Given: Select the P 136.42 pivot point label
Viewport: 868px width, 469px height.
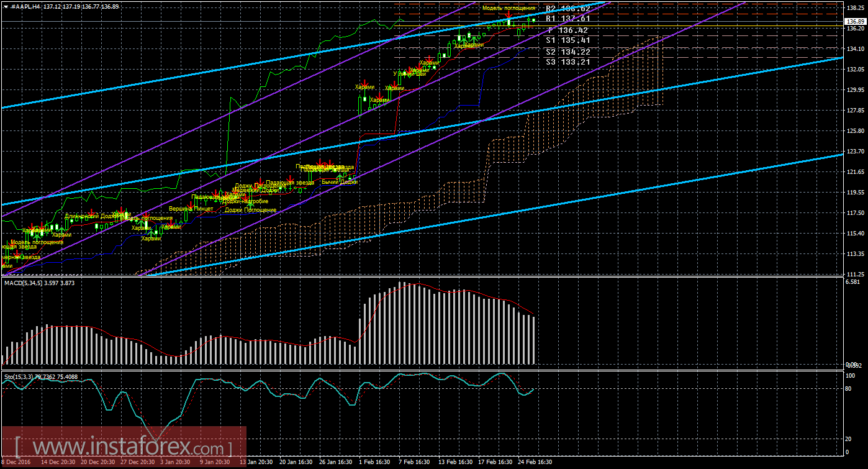Looking at the screenshot, I should click(567, 30).
